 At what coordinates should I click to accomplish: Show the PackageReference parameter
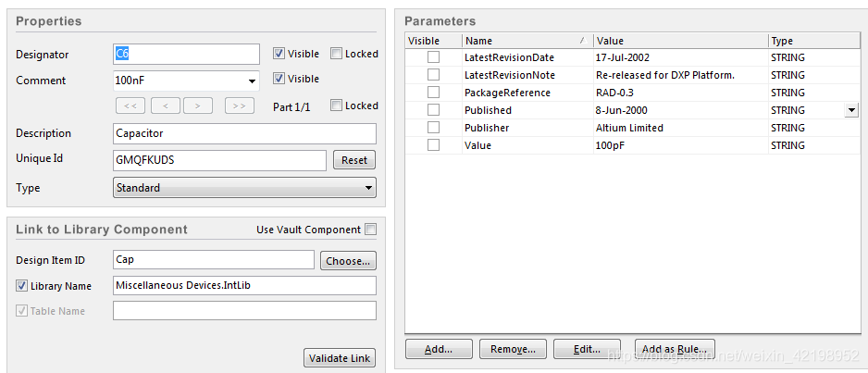coord(433,93)
